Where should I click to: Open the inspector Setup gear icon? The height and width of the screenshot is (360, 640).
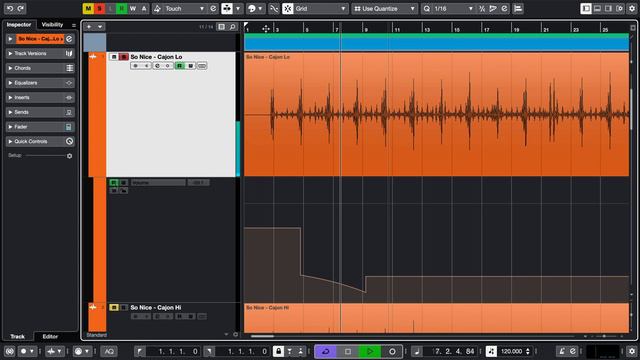click(x=69, y=156)
